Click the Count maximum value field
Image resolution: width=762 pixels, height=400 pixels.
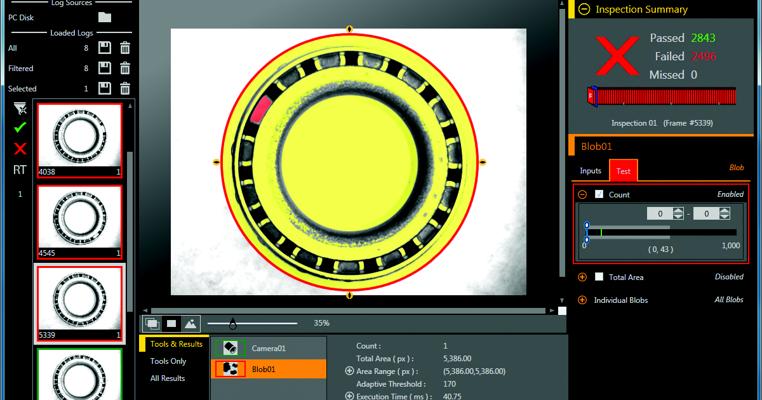click(x=706, y=213)
